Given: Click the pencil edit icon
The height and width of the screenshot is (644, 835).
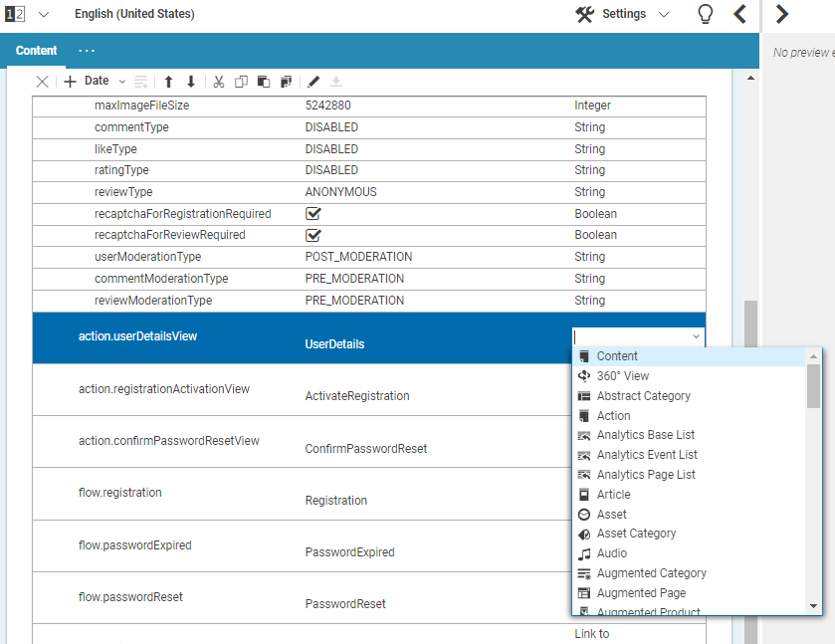Looking at the screenshot, I should [x=313, y=82].
